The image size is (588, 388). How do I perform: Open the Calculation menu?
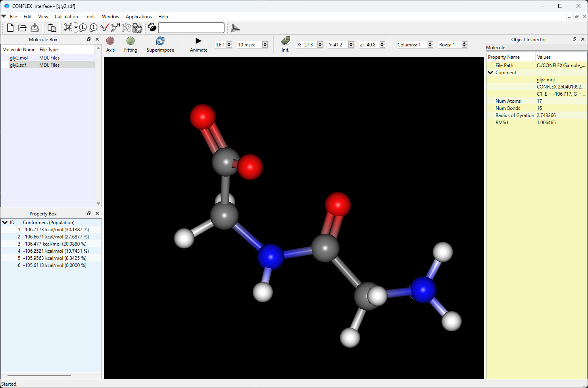(x=66, y=17)
